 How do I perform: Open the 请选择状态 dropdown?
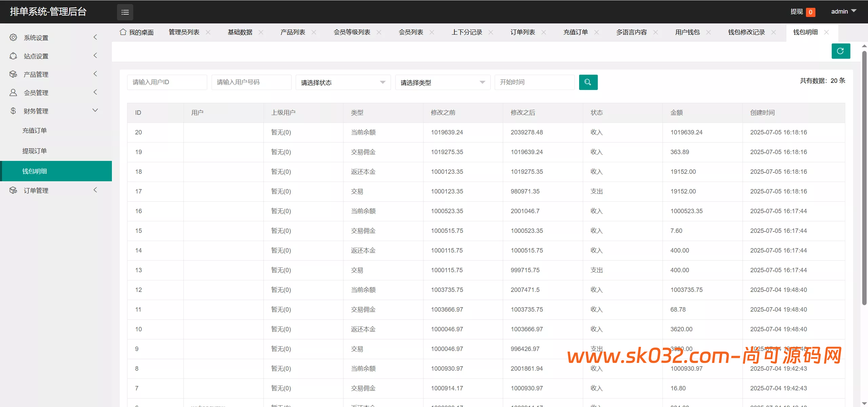[x=343, y=82]
